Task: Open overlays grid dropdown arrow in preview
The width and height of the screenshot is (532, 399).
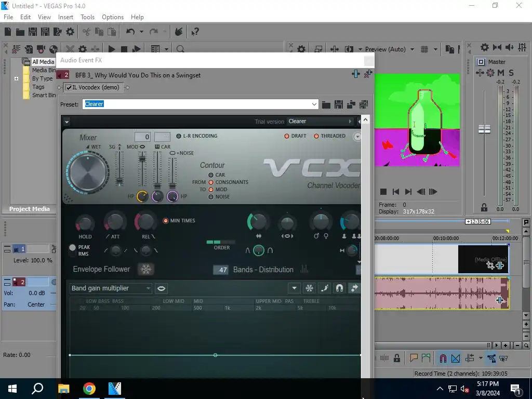Action: pyautogui.click(x=435, y=49)
